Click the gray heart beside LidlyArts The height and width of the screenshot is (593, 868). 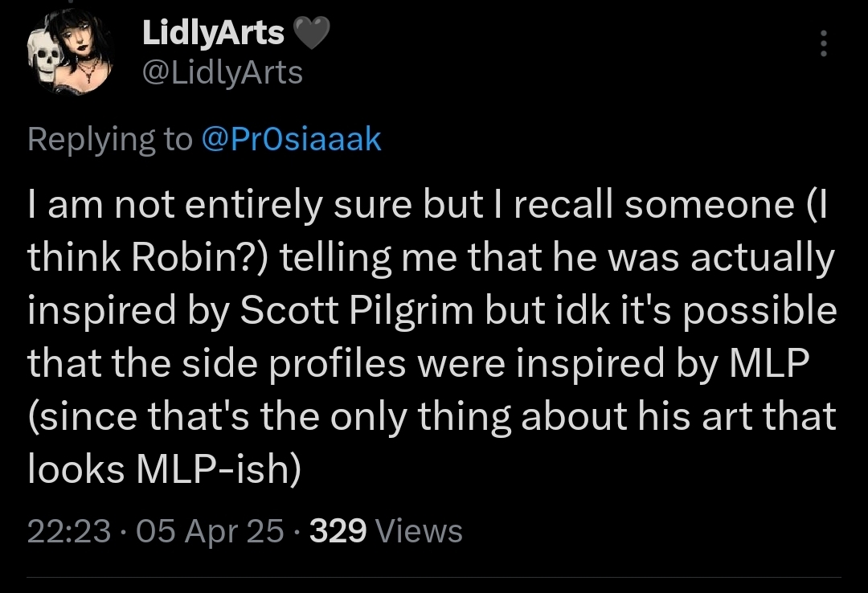coord(310,33)
